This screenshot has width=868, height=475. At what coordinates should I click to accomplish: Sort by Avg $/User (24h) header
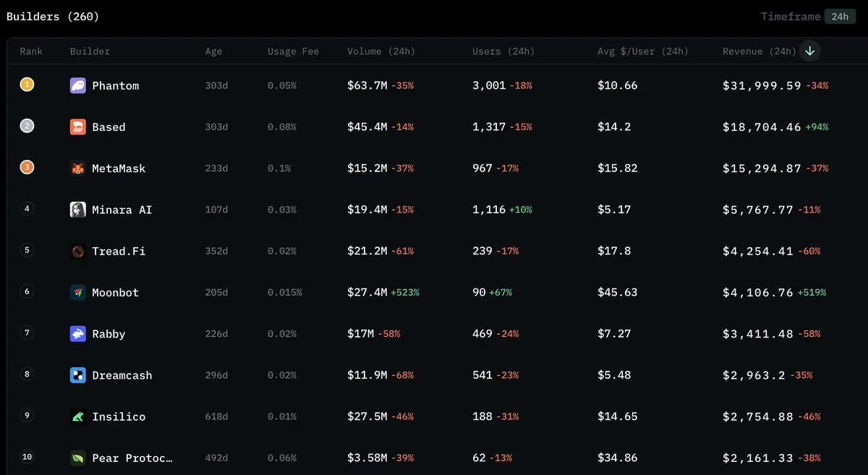pyautogui.click(x=643, y=51)
